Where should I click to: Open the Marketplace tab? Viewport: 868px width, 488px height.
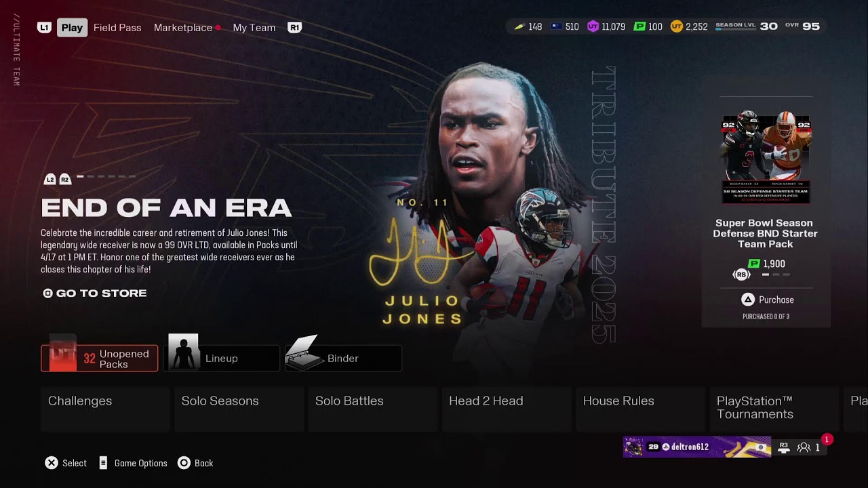(183, 28)
